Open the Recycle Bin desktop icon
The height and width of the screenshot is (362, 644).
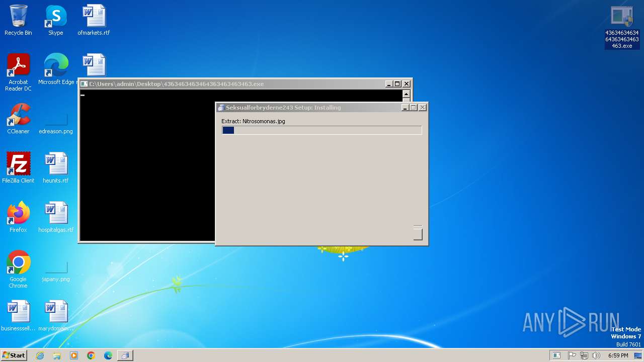[x=18, y=20]
